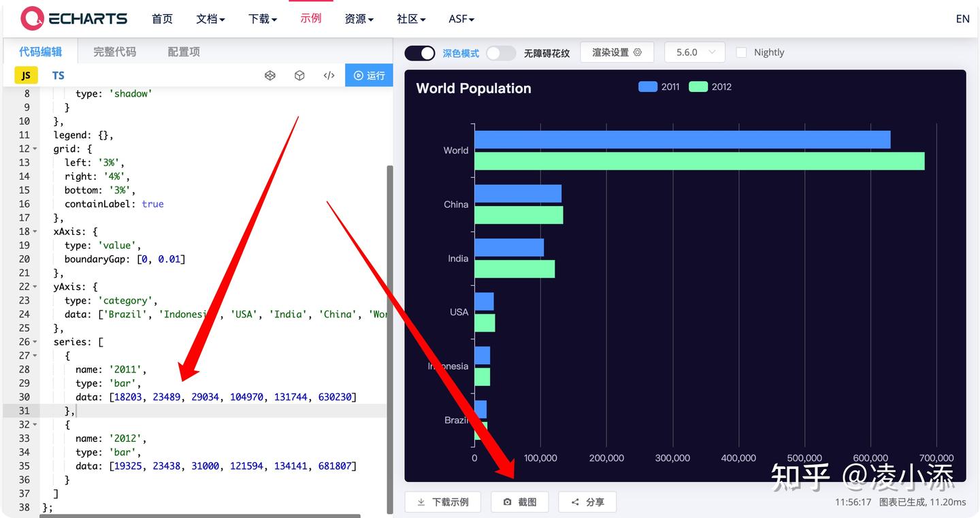Viewport: 980px width, 518px height.
Task: Click the editor horizontal scrollbar
Action: point(199,516)
